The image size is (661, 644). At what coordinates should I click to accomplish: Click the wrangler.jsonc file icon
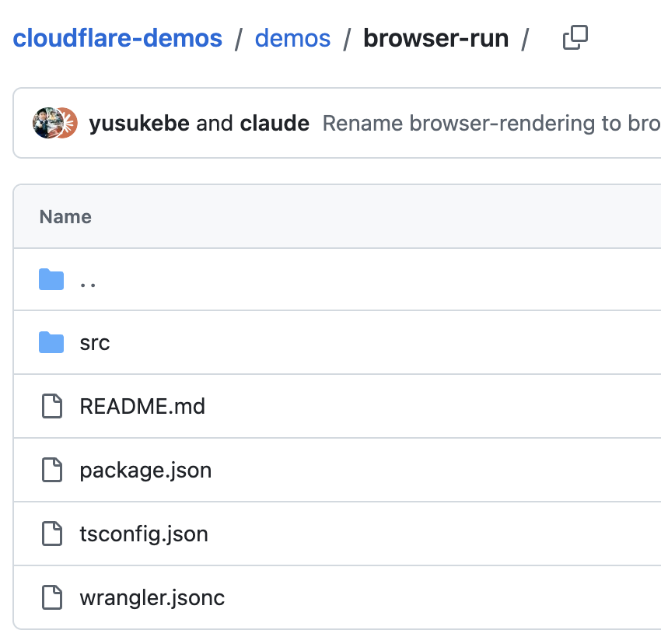[x=52, y=597]
